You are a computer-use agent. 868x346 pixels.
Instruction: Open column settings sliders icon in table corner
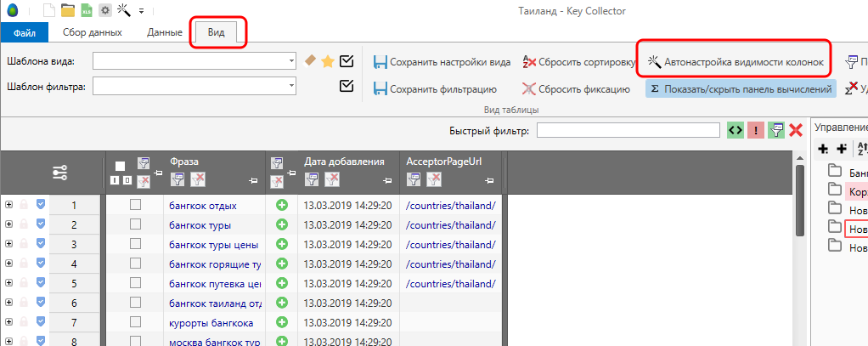[59, 173]
